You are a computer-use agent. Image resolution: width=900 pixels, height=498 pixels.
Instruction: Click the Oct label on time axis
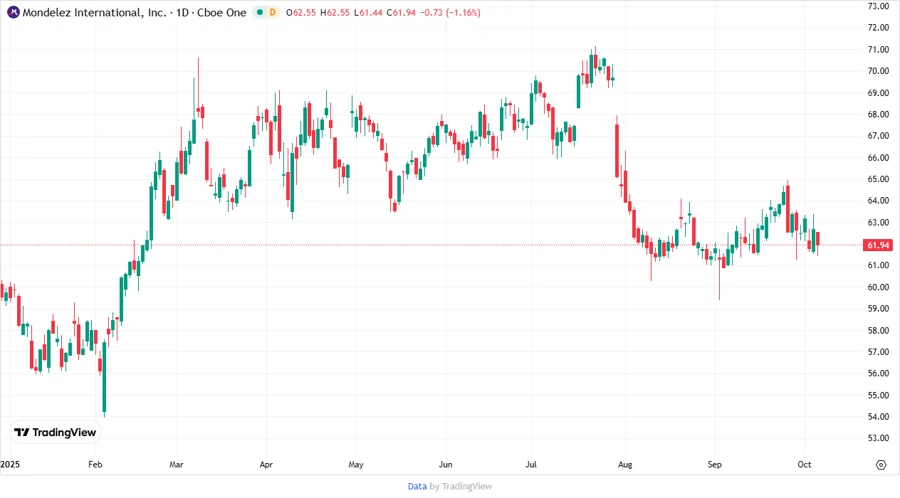(x=804, y=465)
